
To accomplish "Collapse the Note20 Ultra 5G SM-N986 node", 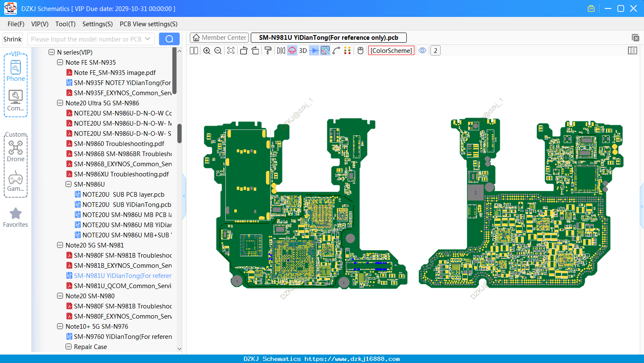I will coord(60,103).
